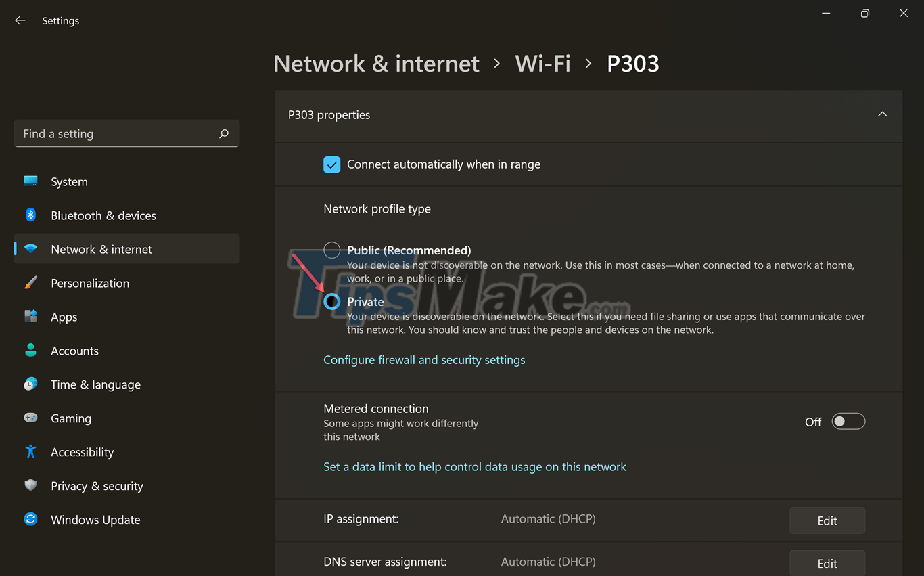Collapse the P303 properties section
Screen dimensions: 924x576
pos(882,114)
